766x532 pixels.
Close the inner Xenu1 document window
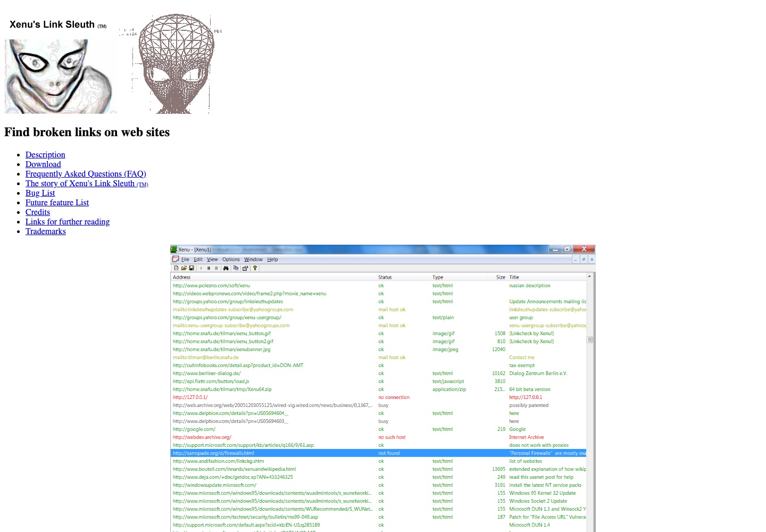[592, 260]
